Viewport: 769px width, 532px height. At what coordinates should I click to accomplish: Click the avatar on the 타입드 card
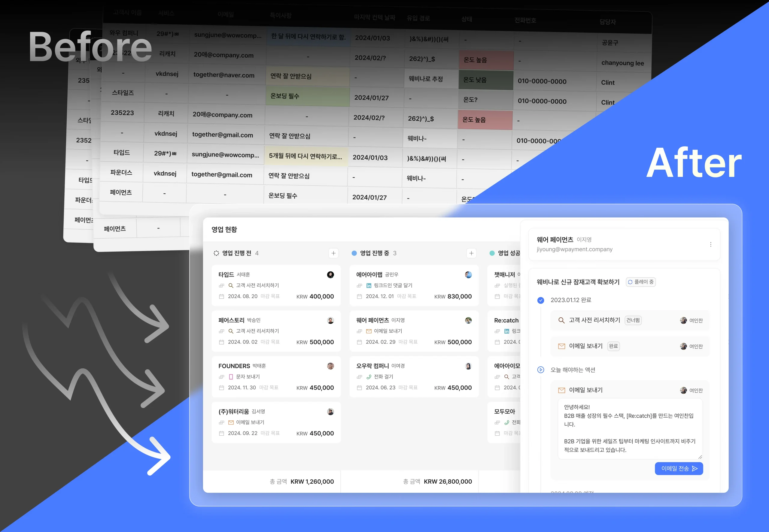(330, 275)
